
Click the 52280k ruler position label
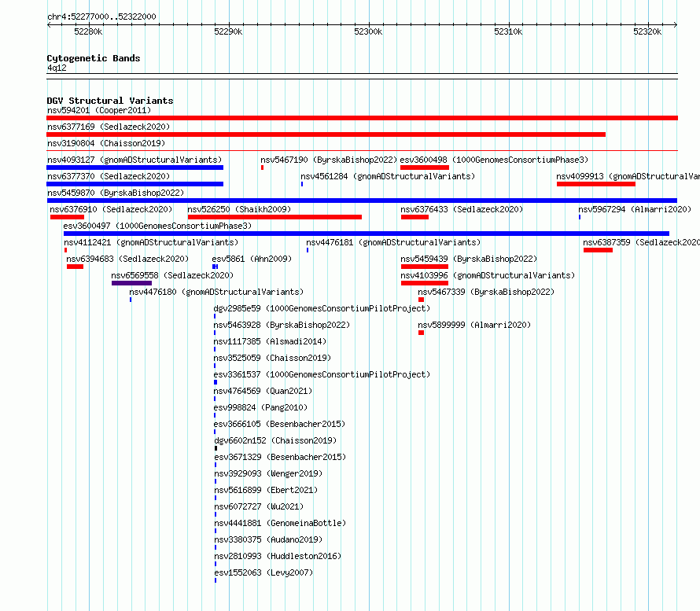(x=88, y=31)
